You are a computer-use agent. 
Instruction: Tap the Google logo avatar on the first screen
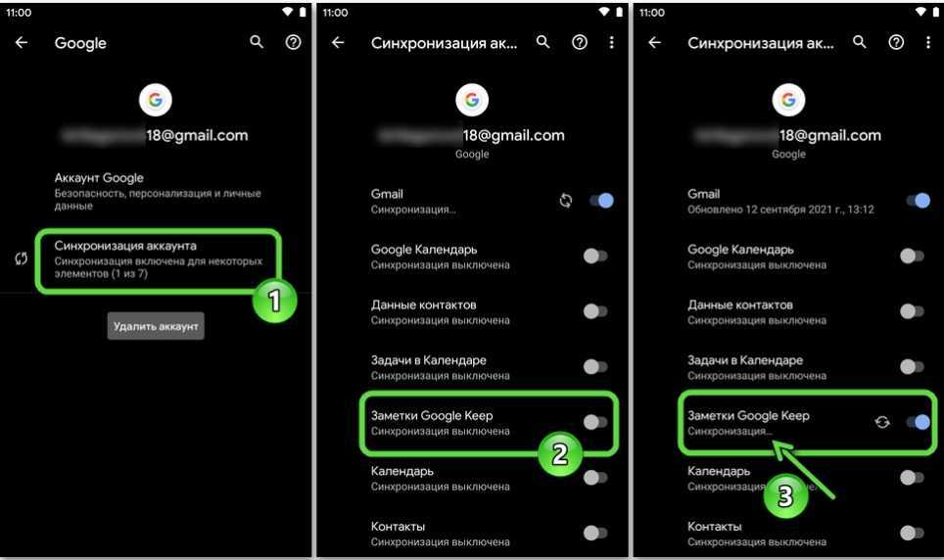pos(156,100)
